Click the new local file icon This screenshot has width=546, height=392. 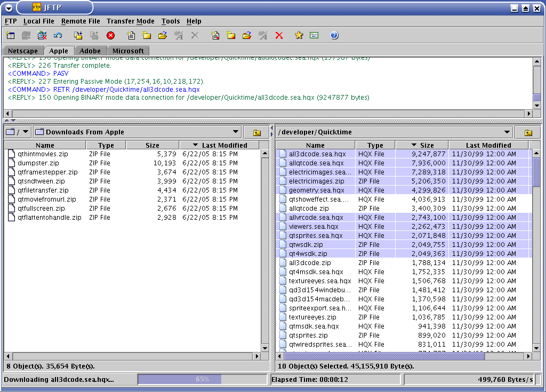click(x=131, y=35)
